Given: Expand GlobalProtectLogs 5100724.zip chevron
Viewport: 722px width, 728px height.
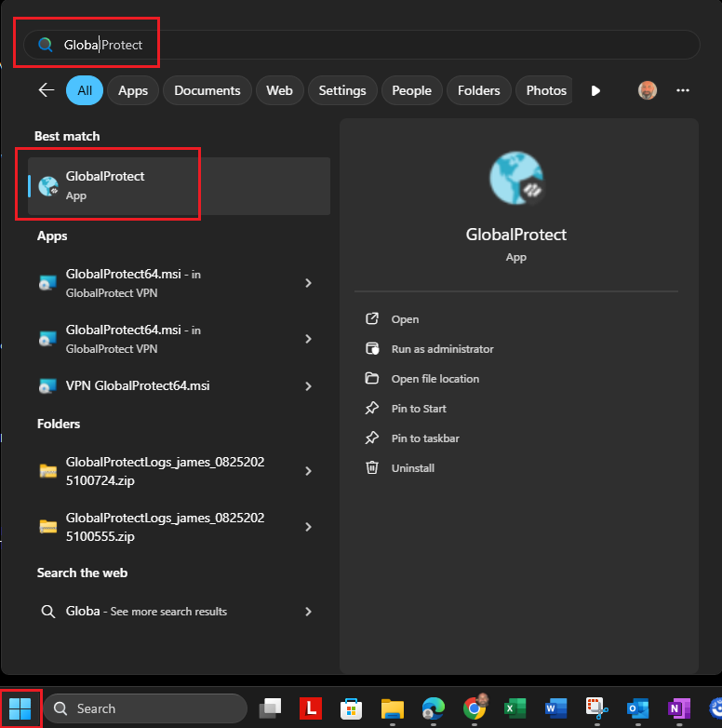Looking at the screenshot, I should click(308, 471).
